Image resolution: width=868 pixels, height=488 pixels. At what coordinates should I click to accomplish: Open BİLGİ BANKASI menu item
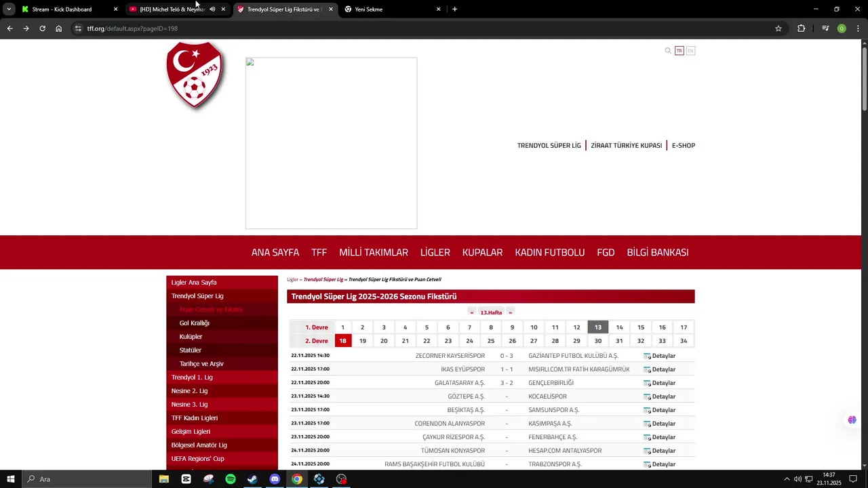tap(658, 252)
